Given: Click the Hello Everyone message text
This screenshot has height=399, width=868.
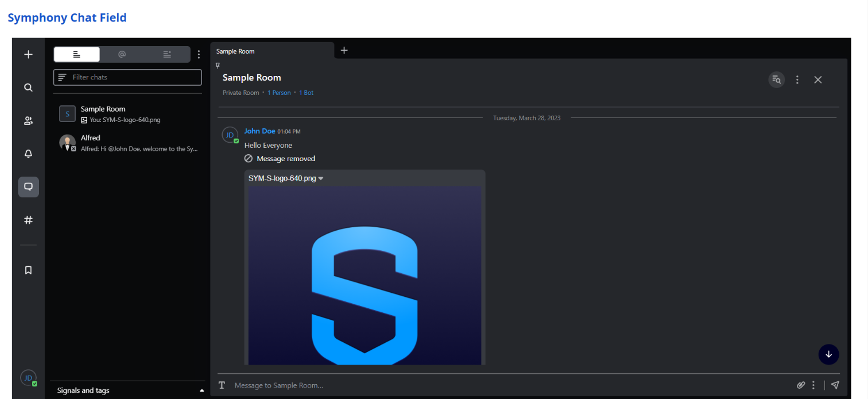Looking at the screenshot, I should (268, 145).
